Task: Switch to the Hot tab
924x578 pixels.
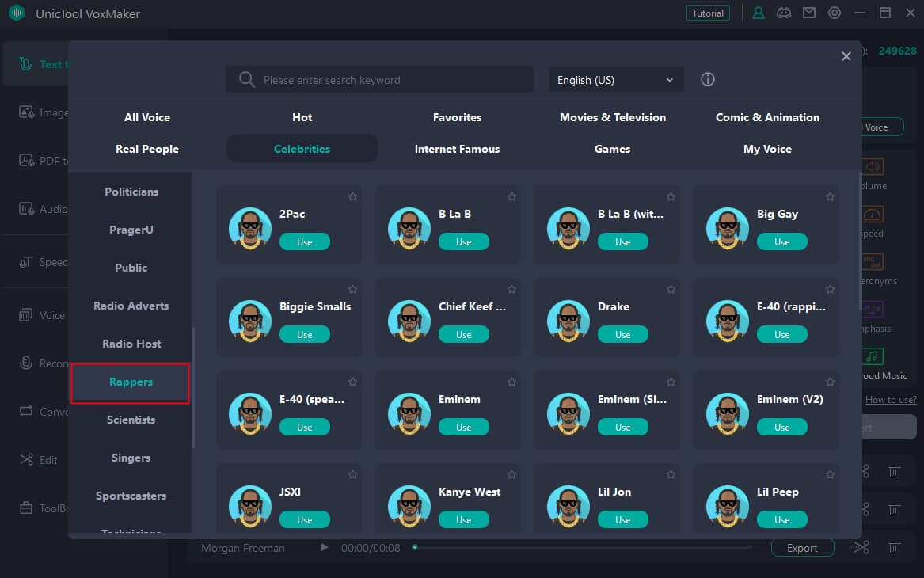Action: coord(302,117)
